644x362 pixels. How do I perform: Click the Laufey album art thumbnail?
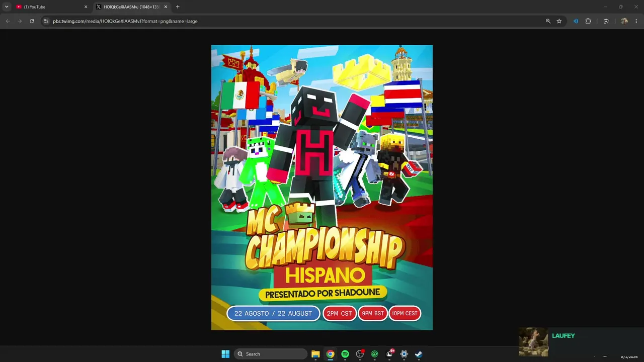[533, 342]
